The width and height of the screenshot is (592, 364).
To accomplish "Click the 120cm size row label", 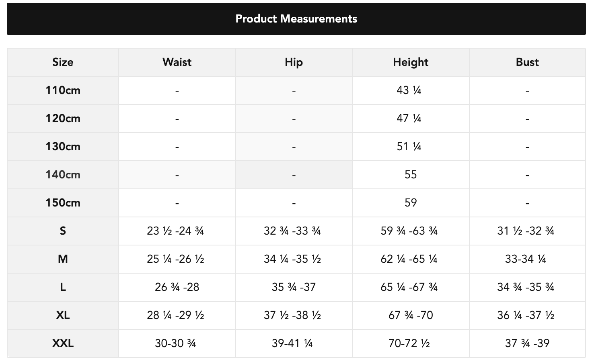I will click(x=63, y=119).
